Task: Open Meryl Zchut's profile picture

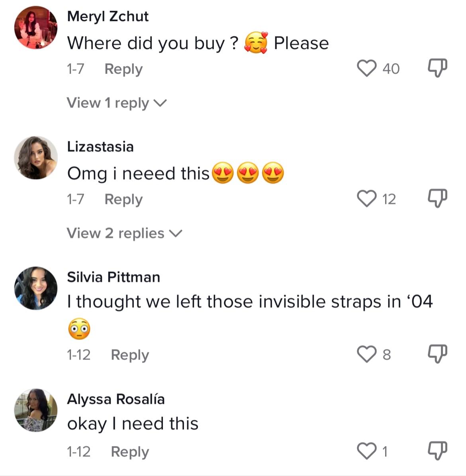Action: tap(36, 28)
